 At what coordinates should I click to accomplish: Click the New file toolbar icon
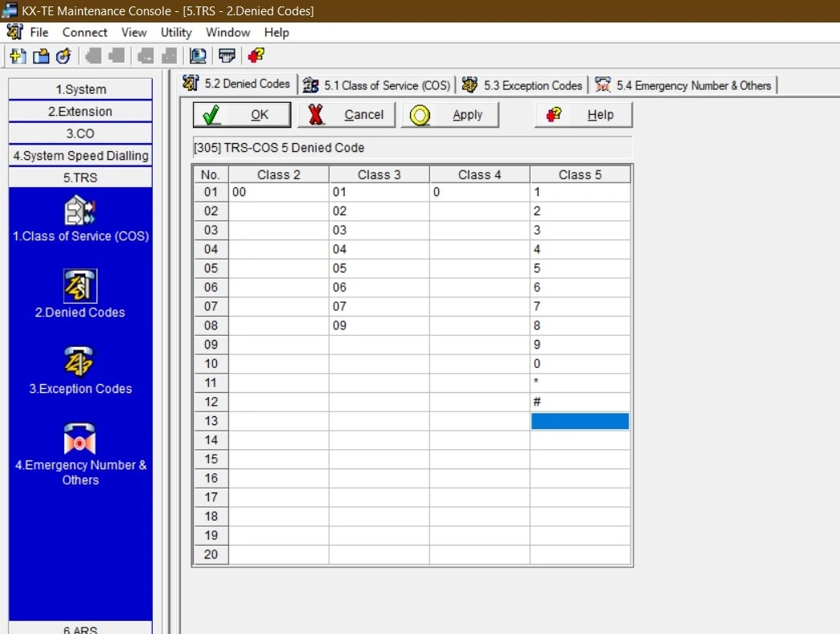(x=18, y=55)
